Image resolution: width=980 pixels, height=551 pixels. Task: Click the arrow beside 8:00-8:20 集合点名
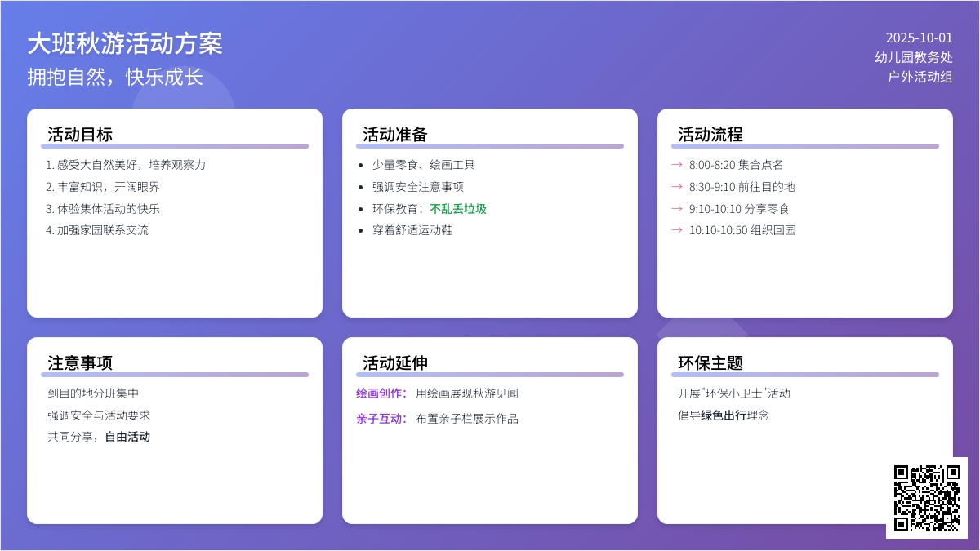676,164
